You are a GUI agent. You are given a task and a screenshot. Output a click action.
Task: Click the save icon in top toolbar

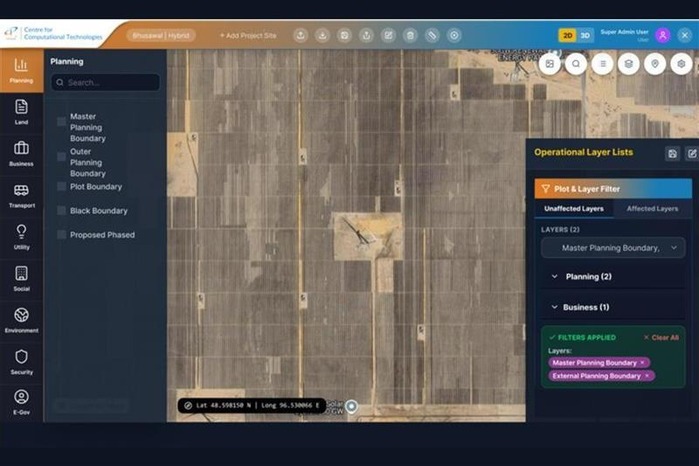point(344,35)
